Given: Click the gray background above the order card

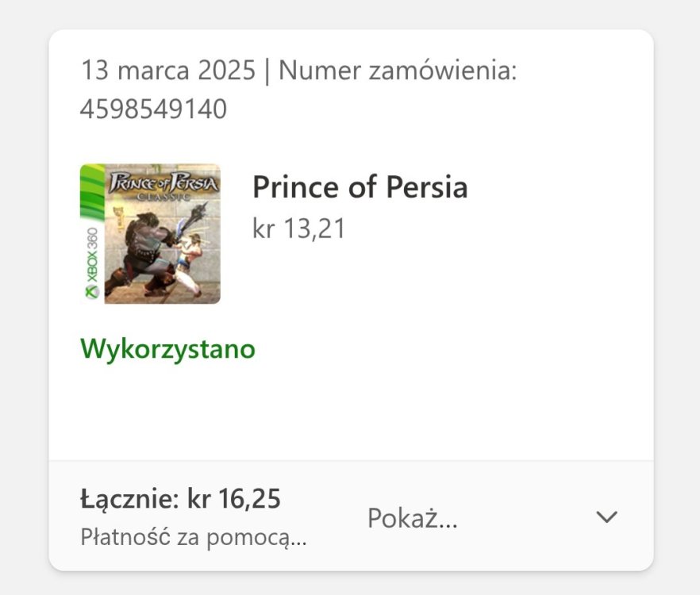Looking at the screenshot, I should point(349,14).
